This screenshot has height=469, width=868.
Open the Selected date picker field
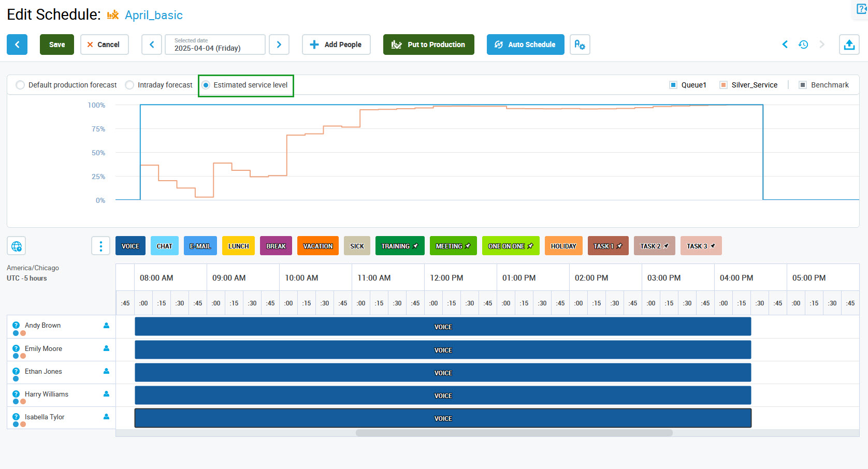coord(215,45)
